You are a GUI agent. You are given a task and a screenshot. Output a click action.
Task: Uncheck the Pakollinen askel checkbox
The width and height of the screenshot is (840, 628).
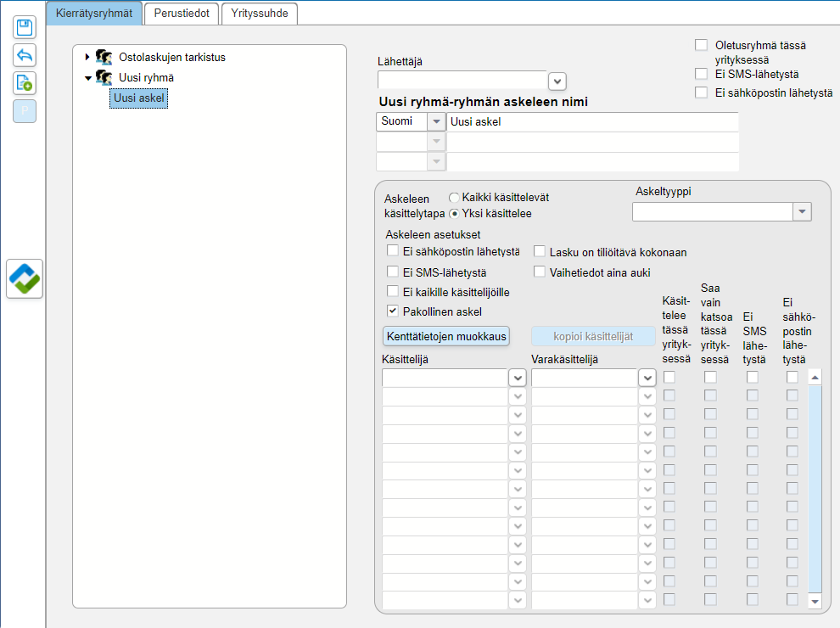(393, 311)
